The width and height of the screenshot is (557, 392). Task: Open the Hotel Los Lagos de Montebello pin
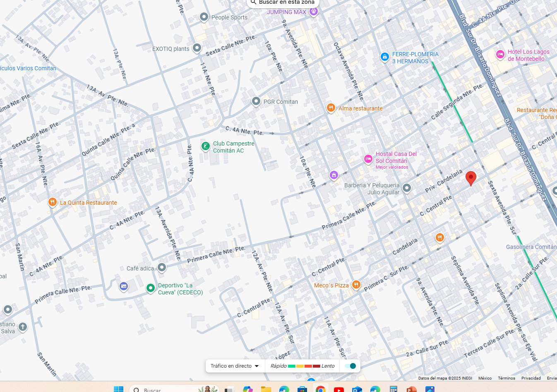[x=500, y=54]
